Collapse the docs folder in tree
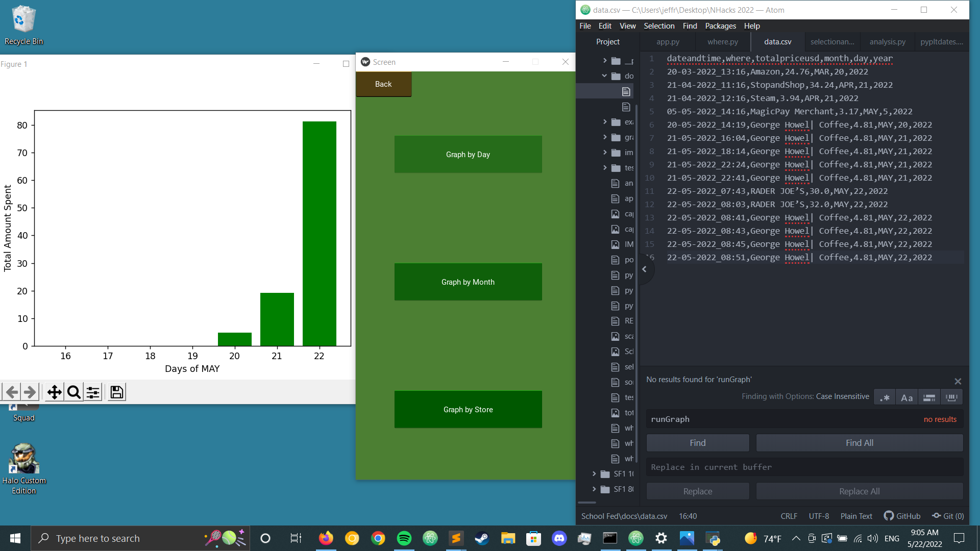 605,76
